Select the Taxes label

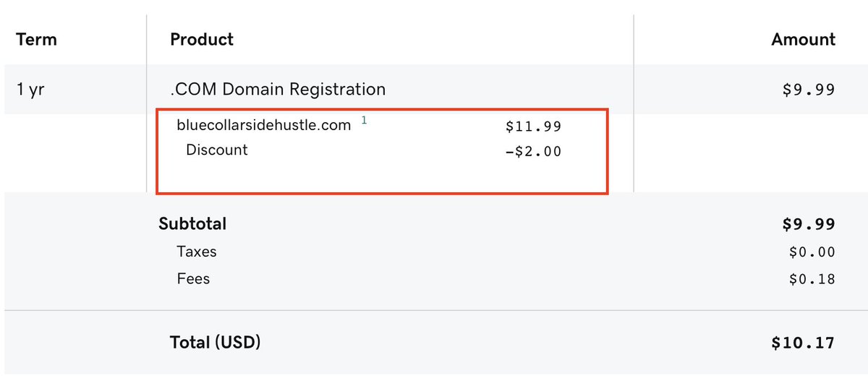[x=197, y=252]
